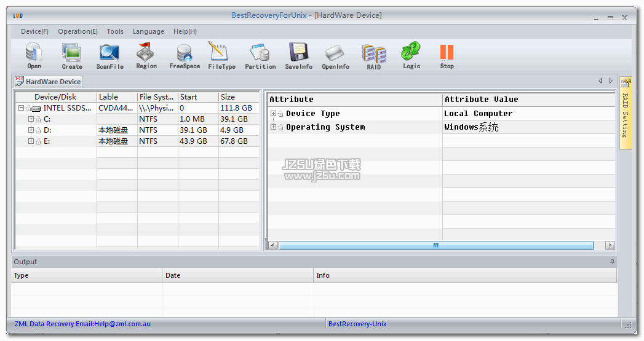The height and width of the screenshot is (341, 644).
Task: Select the D: partition row
Action: tap(138, 130)
